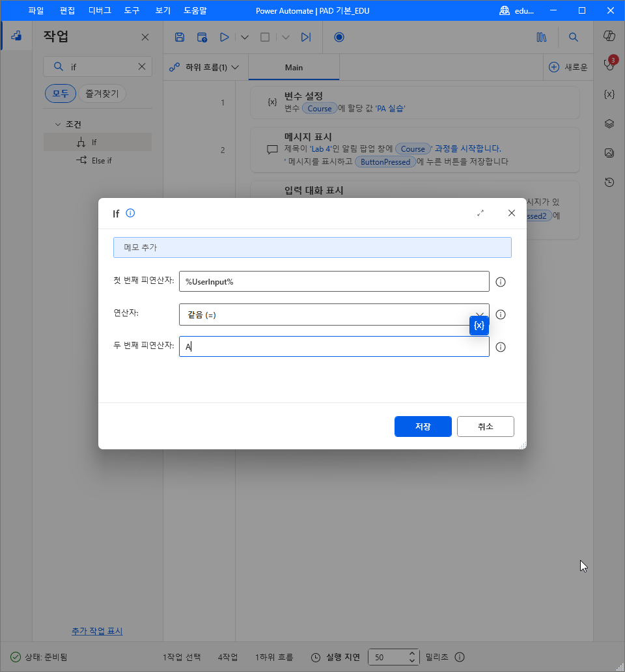Click info icon for 첫 번째 피연산자
Viewport: 625px width, 672px height.
point(501,282)
